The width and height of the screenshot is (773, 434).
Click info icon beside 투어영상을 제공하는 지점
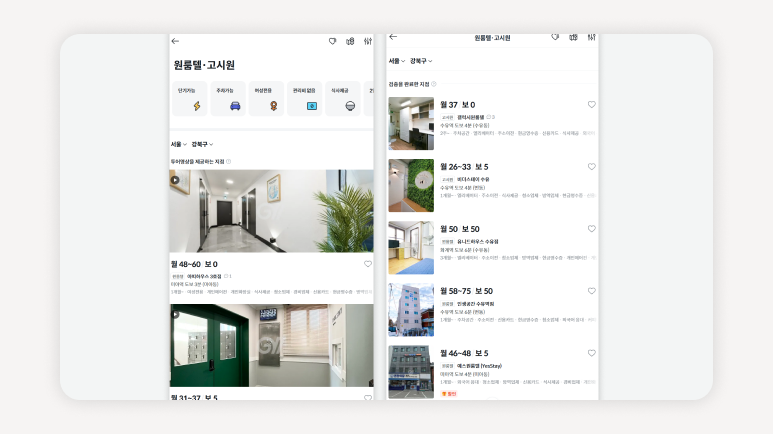tap(228, 161)
